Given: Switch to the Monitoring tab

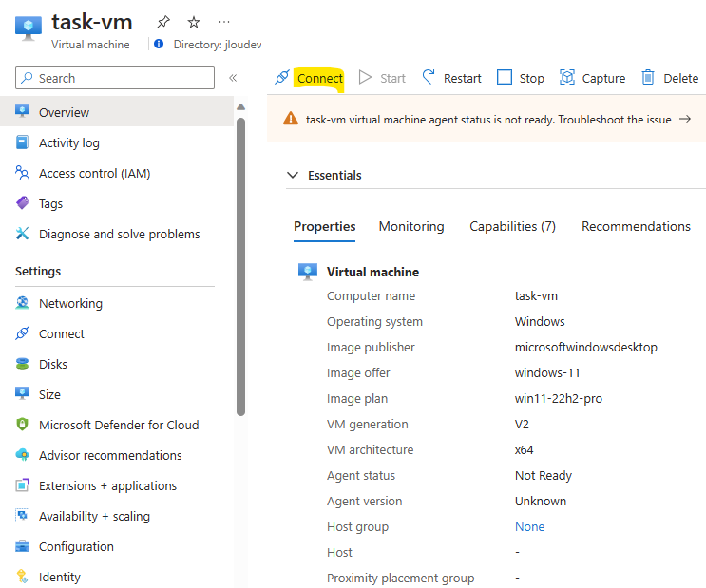Looking at the screenshot, I should coord(411,226).
